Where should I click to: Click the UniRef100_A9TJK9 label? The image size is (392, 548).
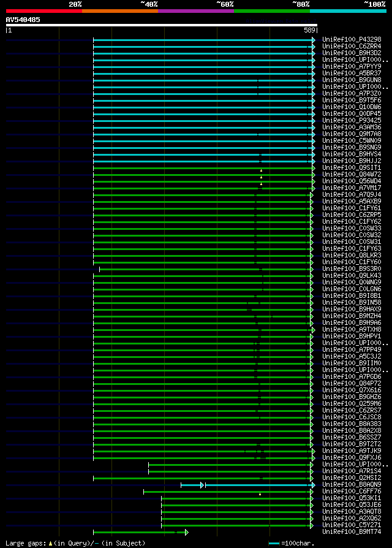pos(352,451)
